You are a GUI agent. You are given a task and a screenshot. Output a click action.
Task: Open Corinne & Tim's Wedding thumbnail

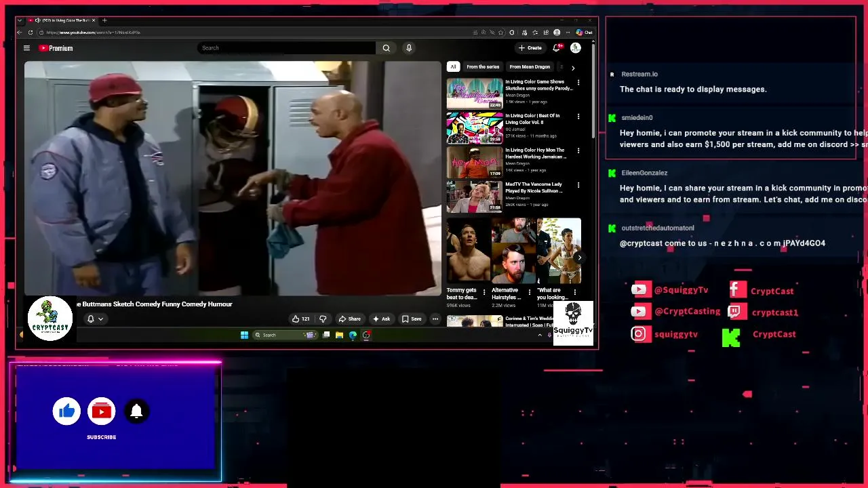tap(475, 321)
